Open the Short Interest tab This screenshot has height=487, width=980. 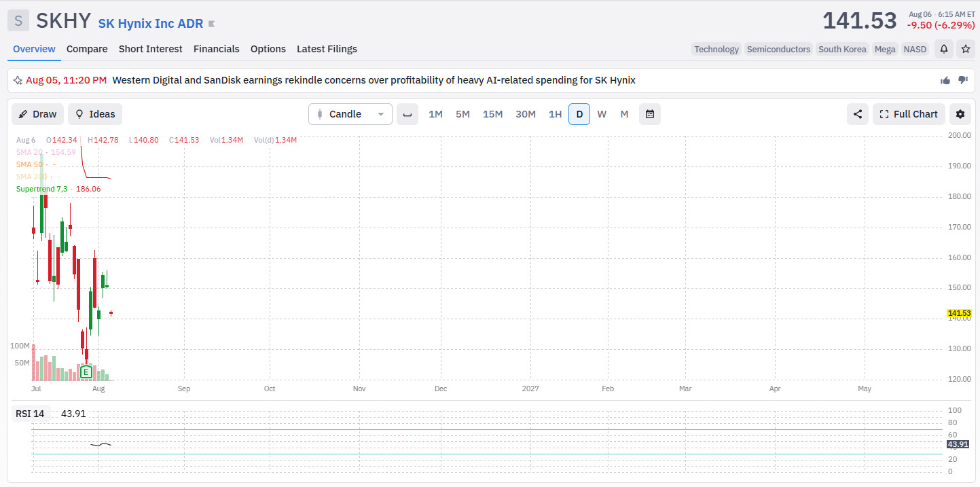[151, 49]
